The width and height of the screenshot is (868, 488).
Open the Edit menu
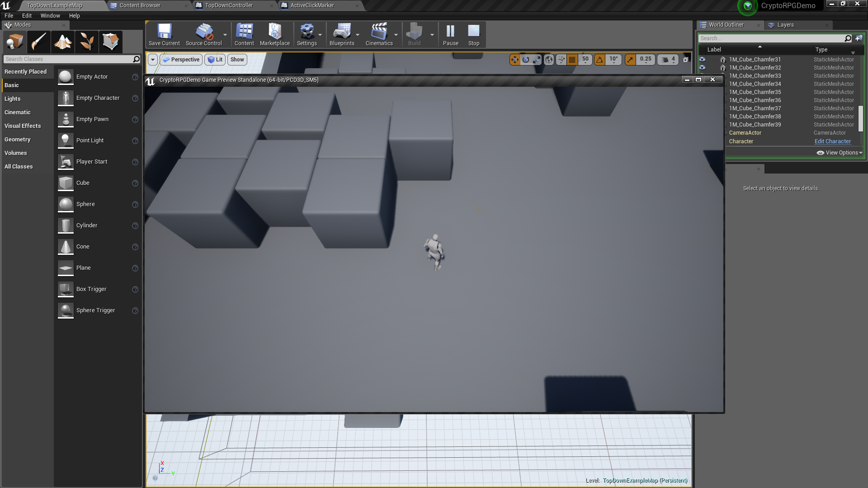click(27, 15)
